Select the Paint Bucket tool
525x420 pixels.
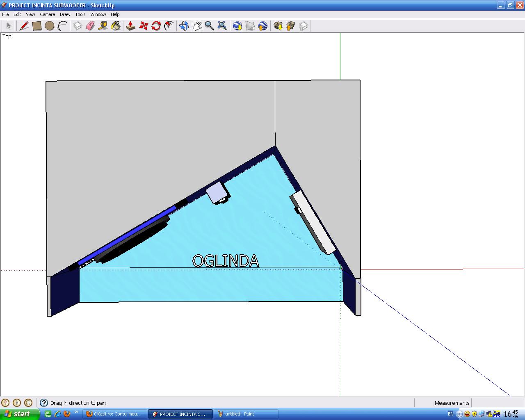click(116, 26)
